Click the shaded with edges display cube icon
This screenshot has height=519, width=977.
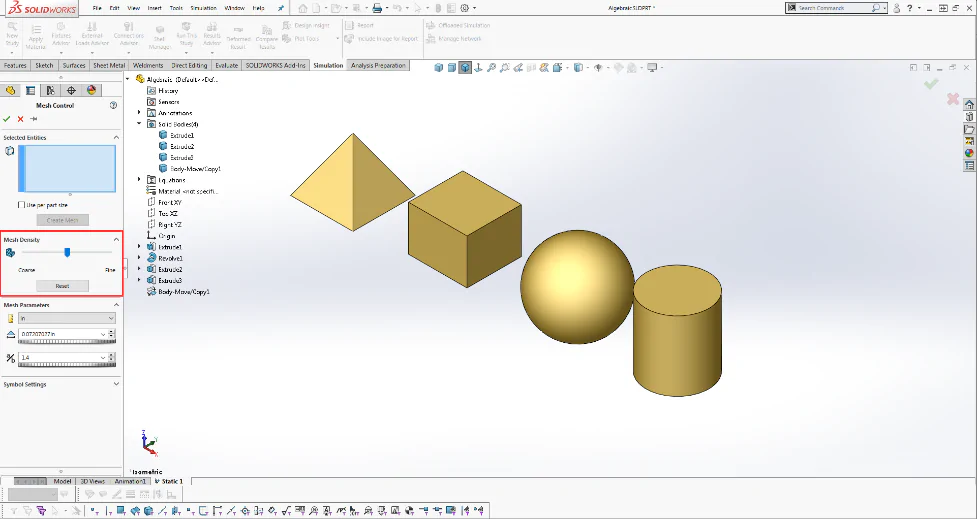[x=465, y=67]
